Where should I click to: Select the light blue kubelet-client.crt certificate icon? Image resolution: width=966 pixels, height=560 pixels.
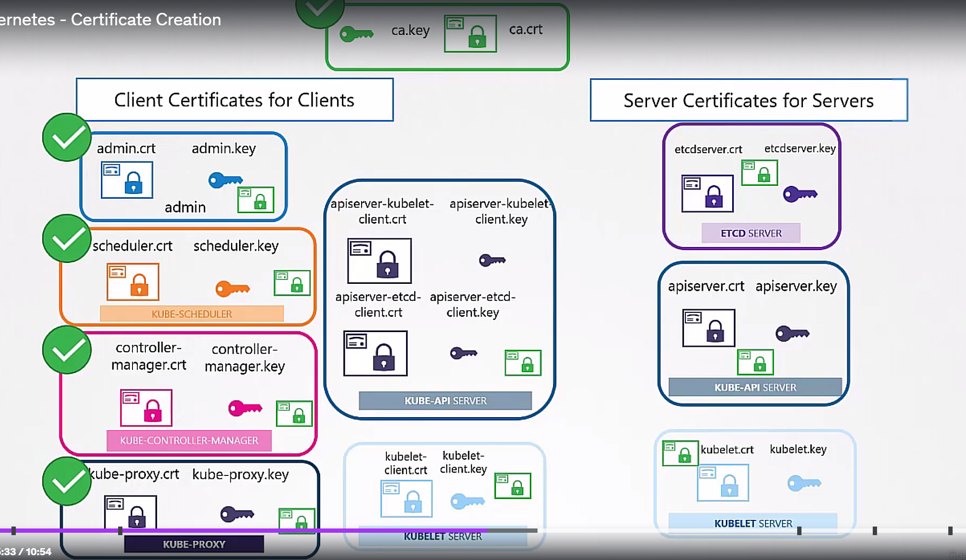point(406,499)
